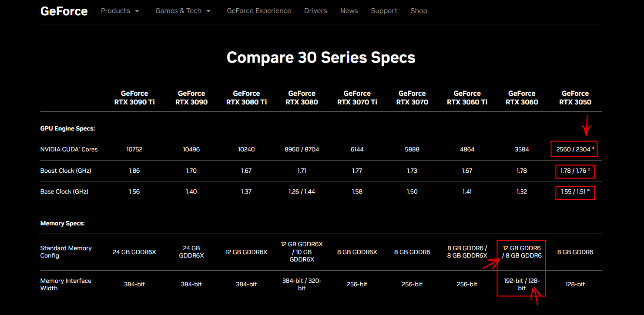
Task: Click footnote marker beside 1.55 / 1.51
Action: coord(588,191)
